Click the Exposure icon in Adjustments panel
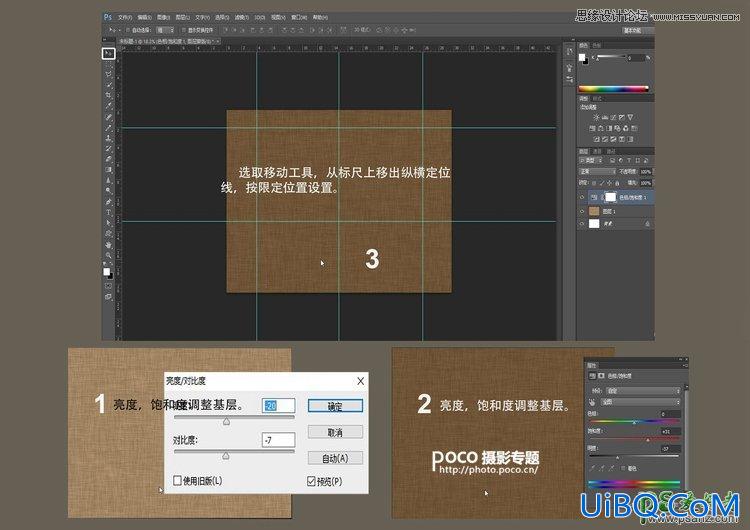 [622, 117]
